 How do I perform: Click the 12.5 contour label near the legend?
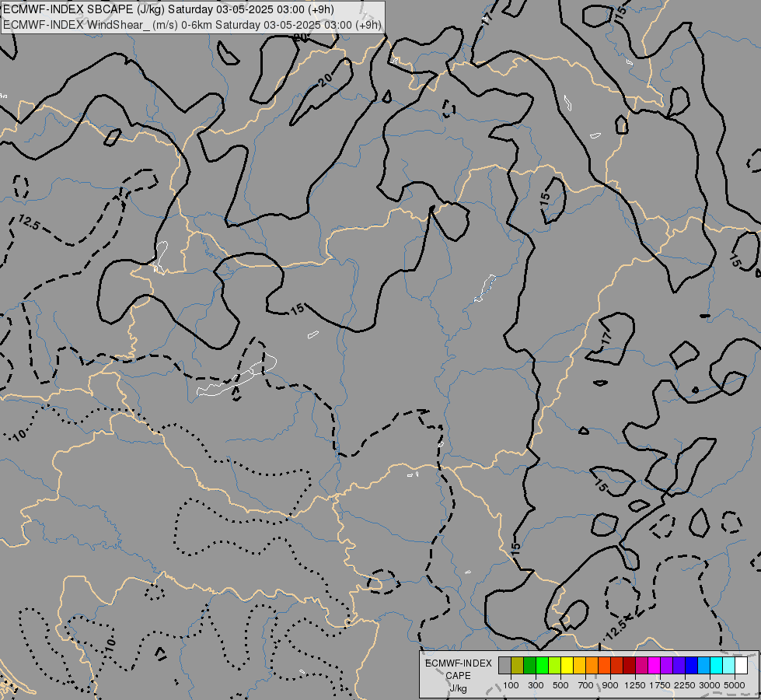pyautogui.click(x=616, y=629)
